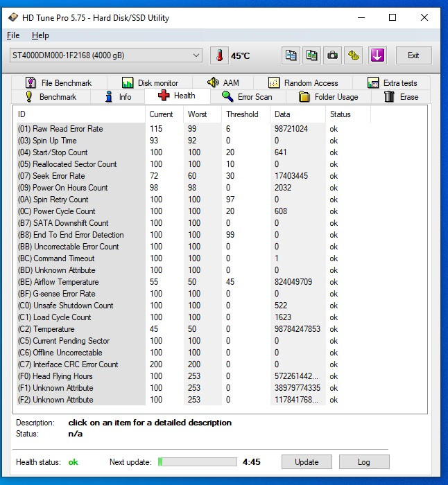This screenshot has width=448, height=485.
Task: Click the Threshold column header
Action: 242,114
